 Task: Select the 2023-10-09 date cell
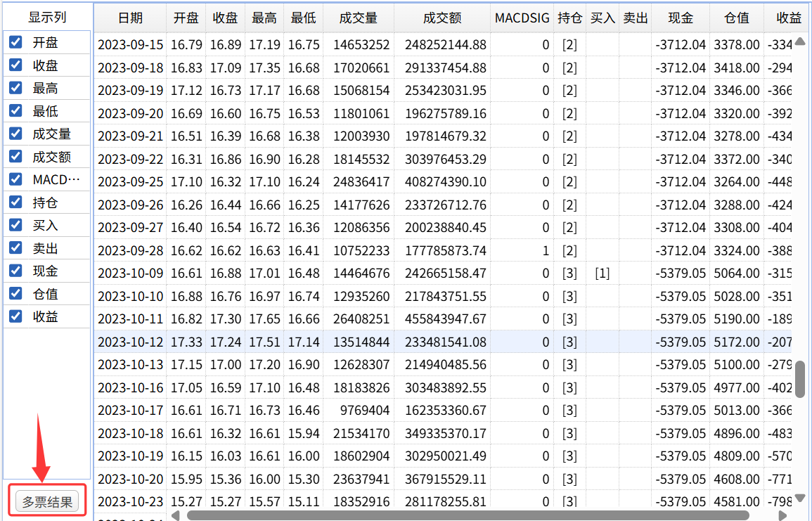130,273
